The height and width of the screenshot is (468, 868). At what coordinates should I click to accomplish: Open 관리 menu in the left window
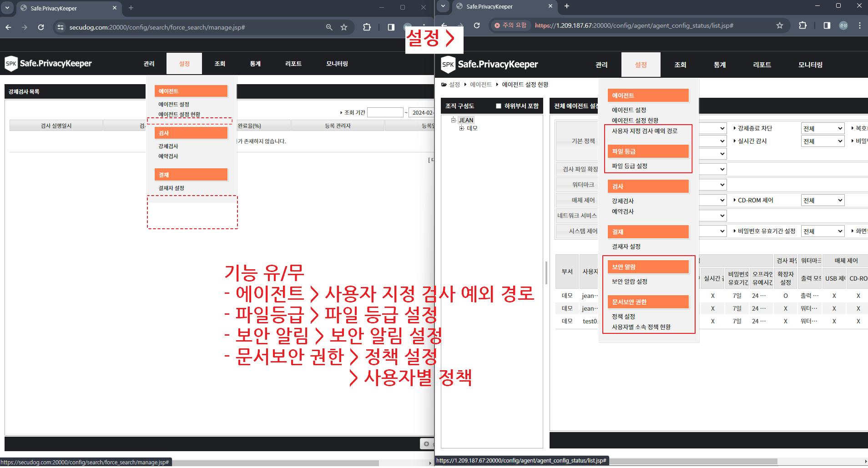[x=149, y=64]
